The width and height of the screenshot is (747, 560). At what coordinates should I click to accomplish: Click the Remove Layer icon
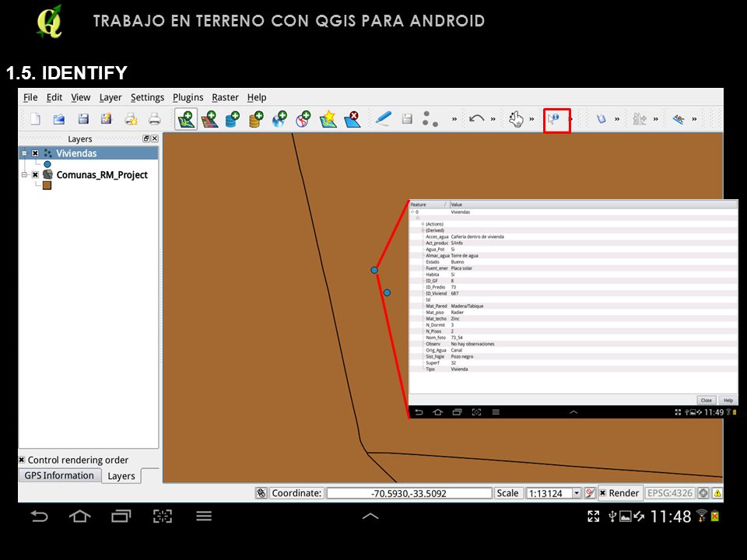(x=352, y=118)
